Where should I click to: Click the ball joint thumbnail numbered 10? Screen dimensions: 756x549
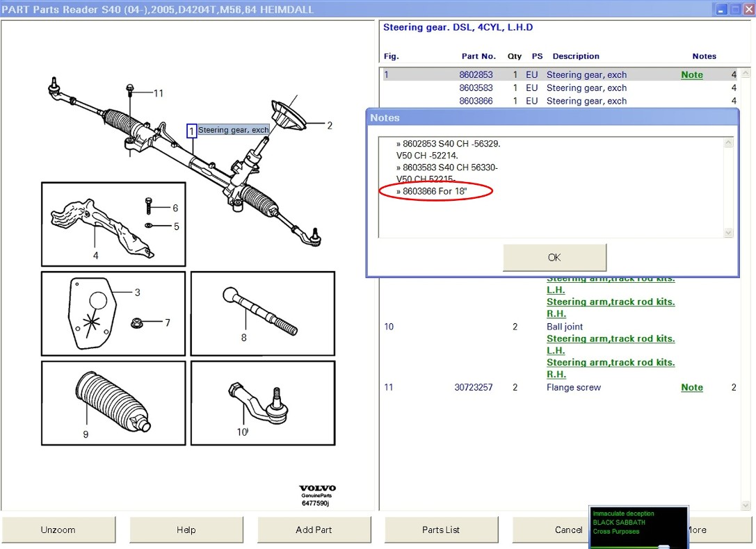263,403
